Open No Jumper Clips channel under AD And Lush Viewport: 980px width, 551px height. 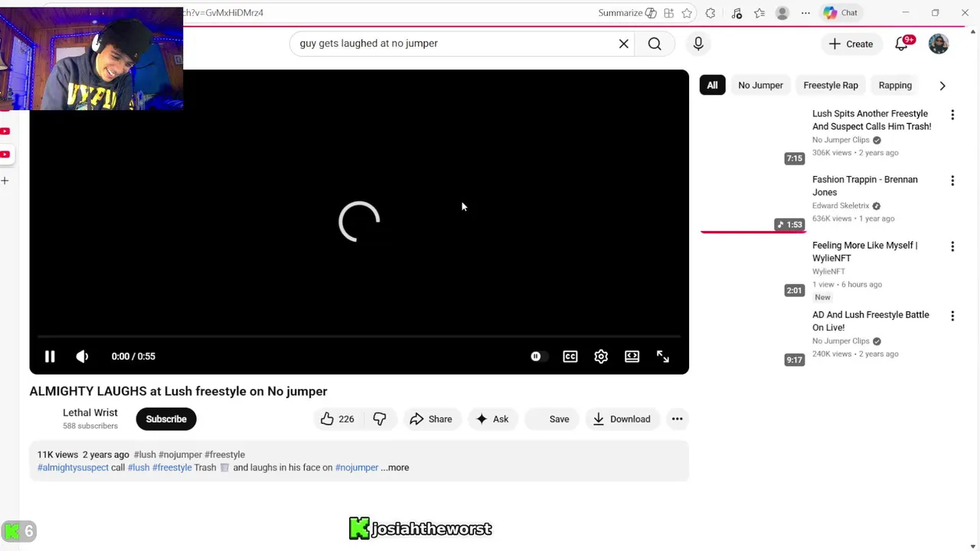pos(841,341)
